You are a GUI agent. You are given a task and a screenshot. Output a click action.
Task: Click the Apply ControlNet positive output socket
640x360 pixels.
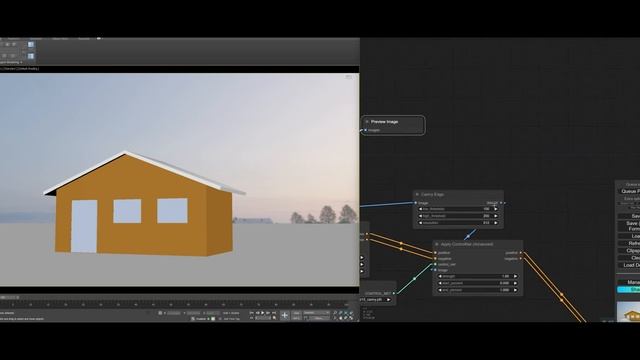[x=520, y=253]
